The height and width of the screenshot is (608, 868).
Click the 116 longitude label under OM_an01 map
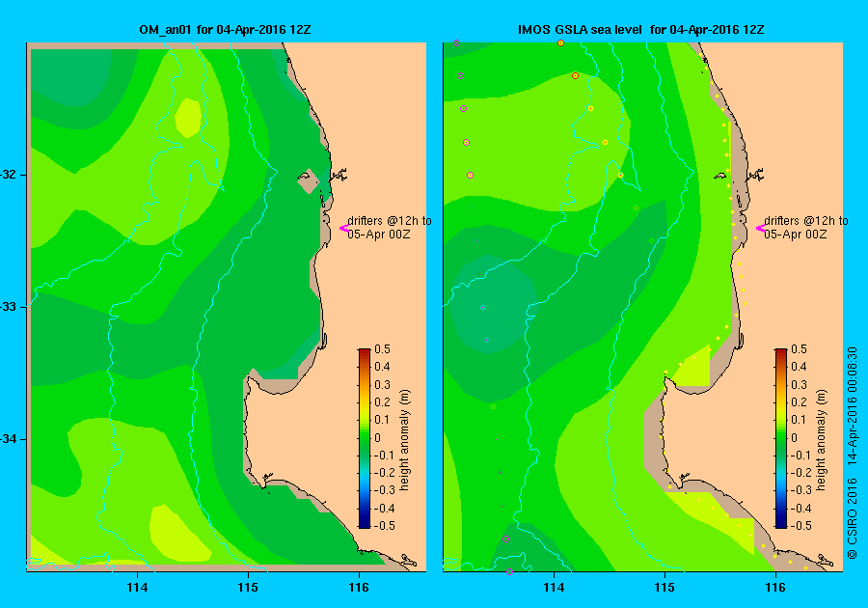pos(359,588)
